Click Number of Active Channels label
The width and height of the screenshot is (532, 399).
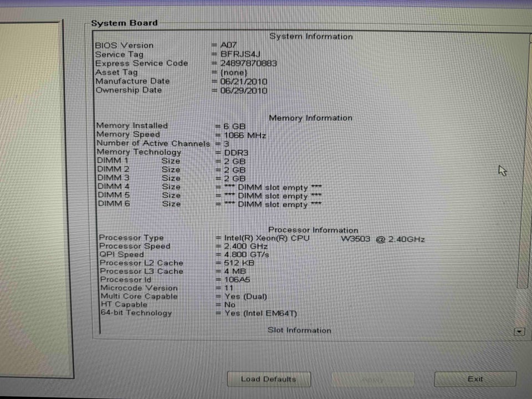(154, 144)
